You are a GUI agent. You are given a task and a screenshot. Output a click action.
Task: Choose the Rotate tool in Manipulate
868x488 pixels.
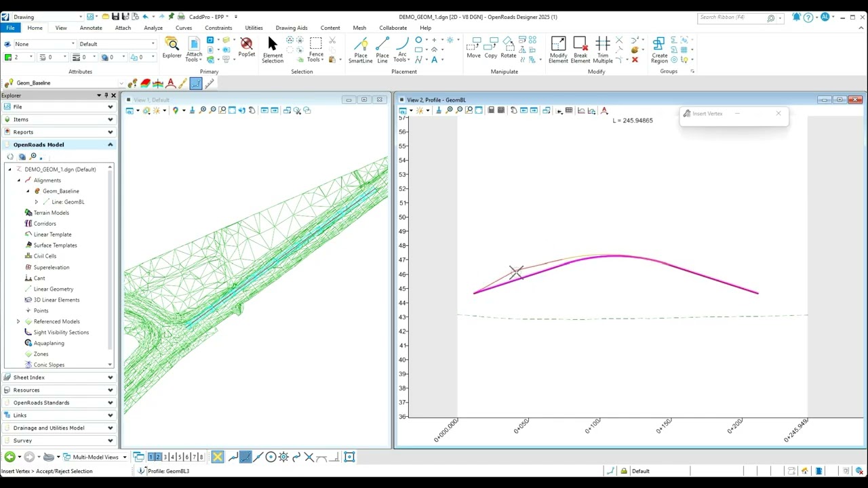click(508, 48)
